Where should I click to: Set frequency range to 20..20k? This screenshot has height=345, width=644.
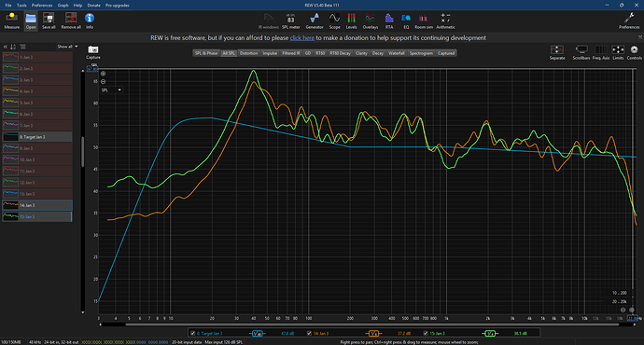[620, 301]
